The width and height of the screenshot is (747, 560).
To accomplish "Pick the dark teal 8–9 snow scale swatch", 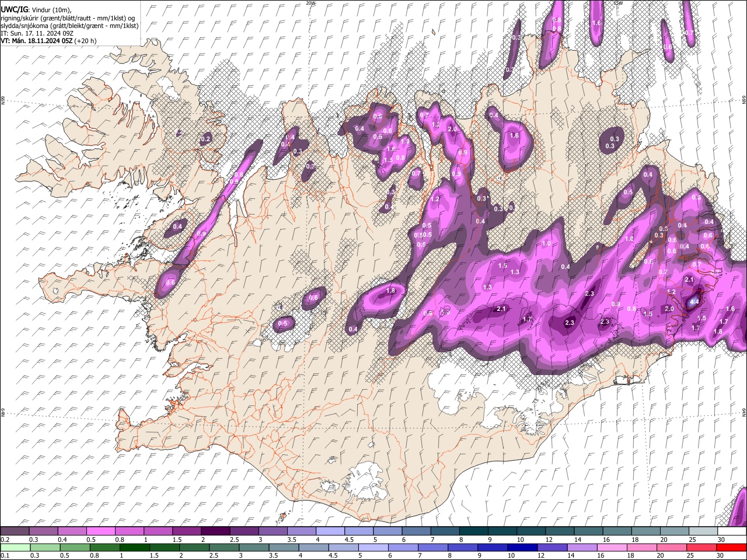I will tap(474, 531).
